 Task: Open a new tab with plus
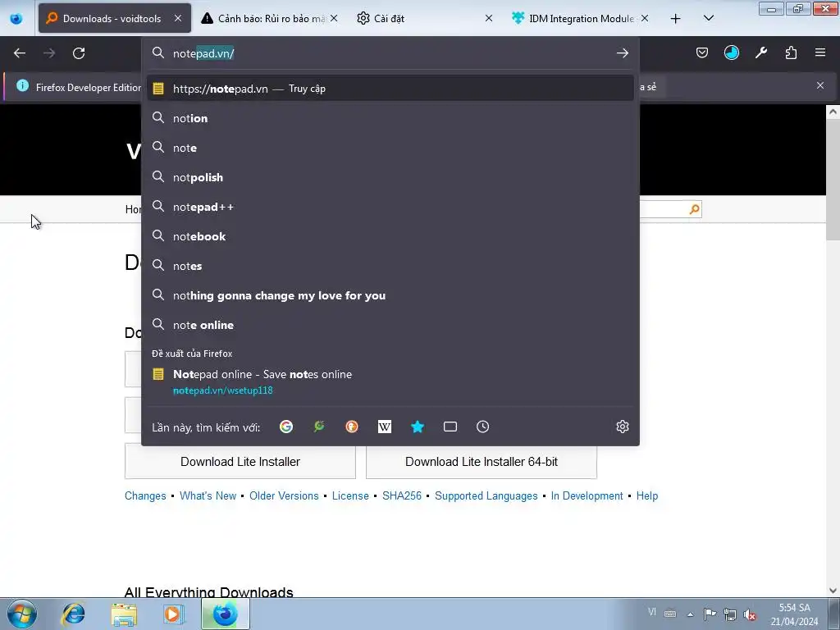(676, 18)
